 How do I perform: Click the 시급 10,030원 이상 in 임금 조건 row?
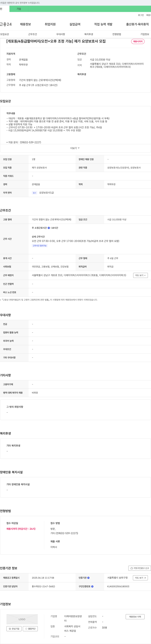(117, 220)
